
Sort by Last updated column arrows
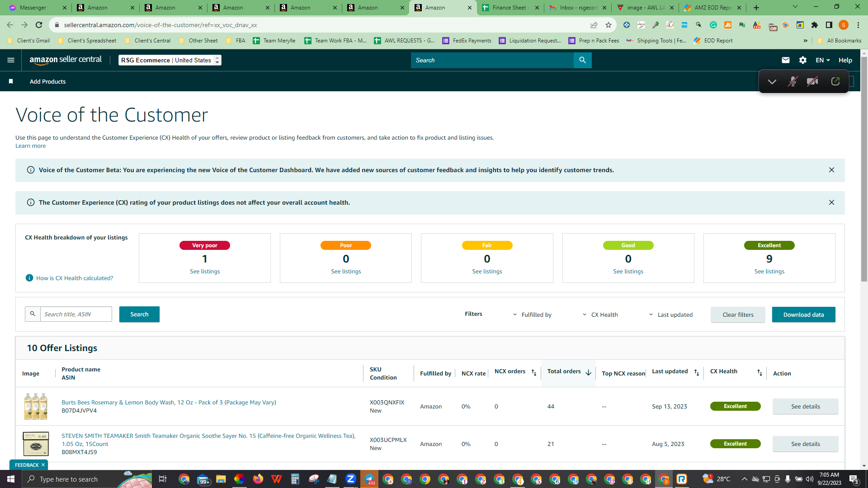click(697, 373)
